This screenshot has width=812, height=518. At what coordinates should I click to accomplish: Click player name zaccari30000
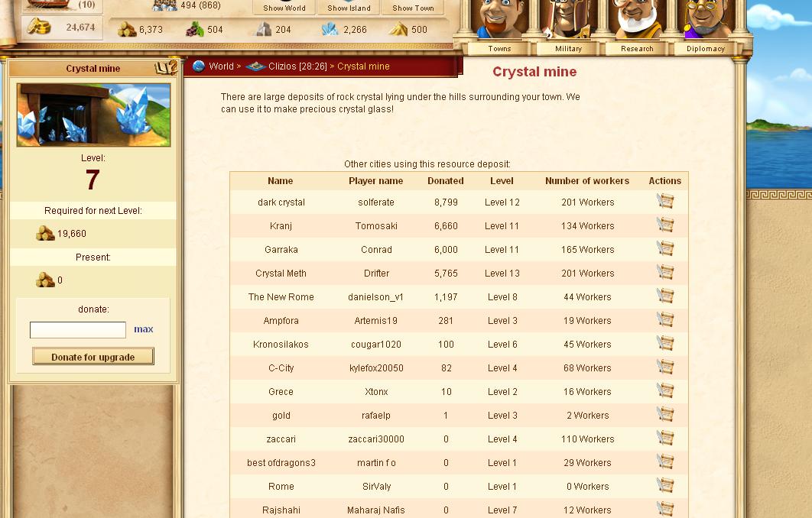[x=376, y=439]
